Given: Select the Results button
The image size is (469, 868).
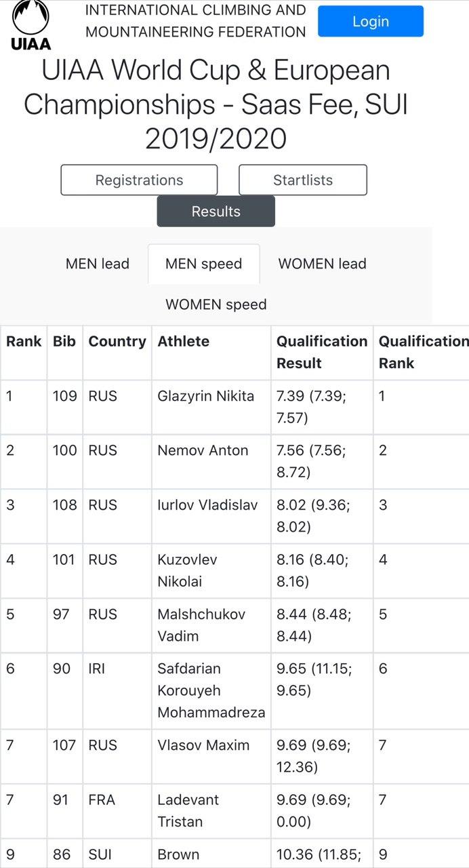Looking at the screenshot, I should pos(216,212).
